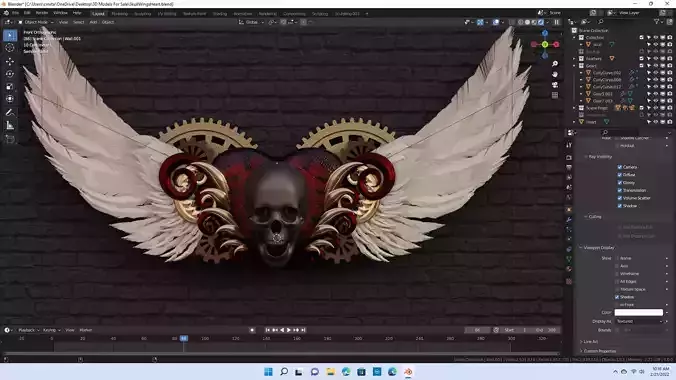Open the viewport Select menu
Image resolution: width=676 pixels, height=380 pixels.
(x=78, y=22)
